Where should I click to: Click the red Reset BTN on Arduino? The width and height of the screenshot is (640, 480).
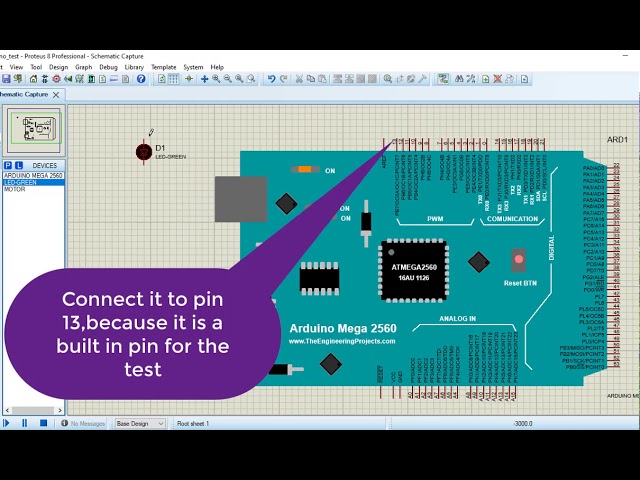[519, 260]
